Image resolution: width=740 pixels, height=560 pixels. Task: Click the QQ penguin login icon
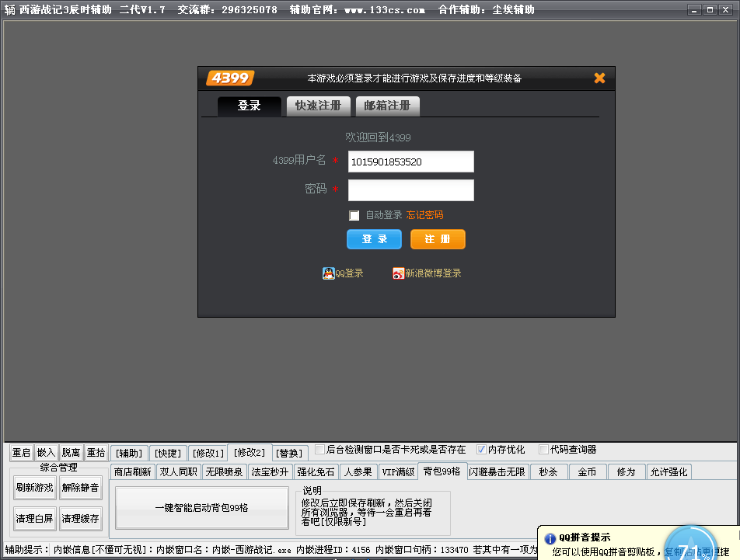329,273
